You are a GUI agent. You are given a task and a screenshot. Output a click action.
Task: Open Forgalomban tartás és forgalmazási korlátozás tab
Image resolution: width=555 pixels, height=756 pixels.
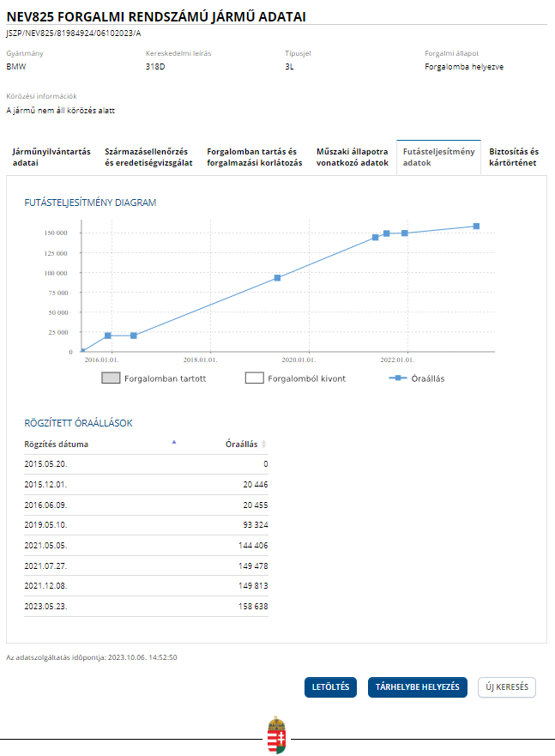(x=255, y=157)
